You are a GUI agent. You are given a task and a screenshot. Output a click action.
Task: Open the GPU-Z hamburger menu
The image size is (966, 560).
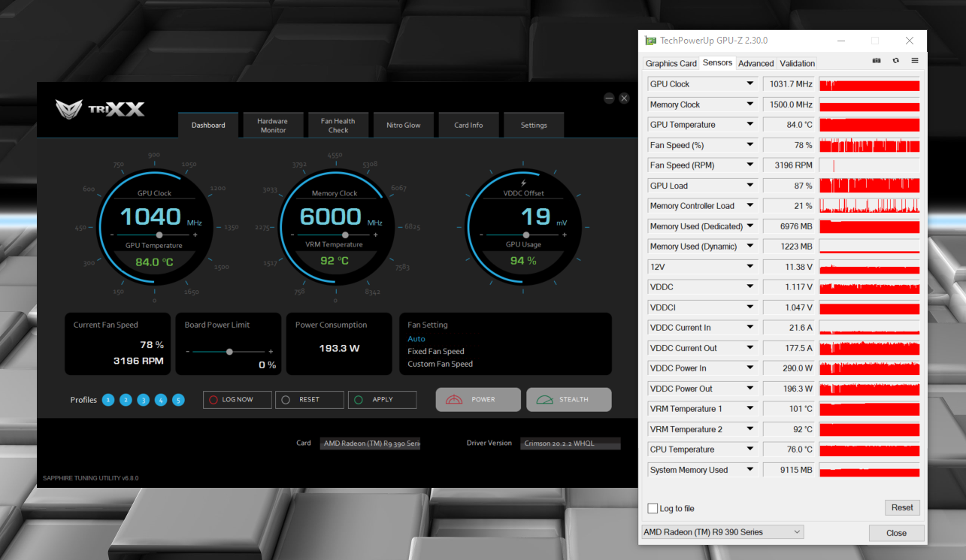(915, 60)
